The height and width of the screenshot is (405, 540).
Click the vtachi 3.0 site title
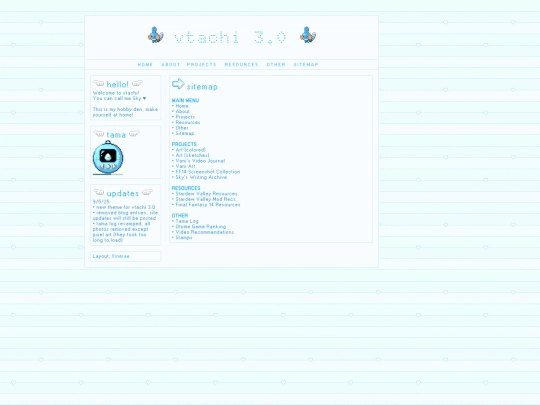point(230,37)
